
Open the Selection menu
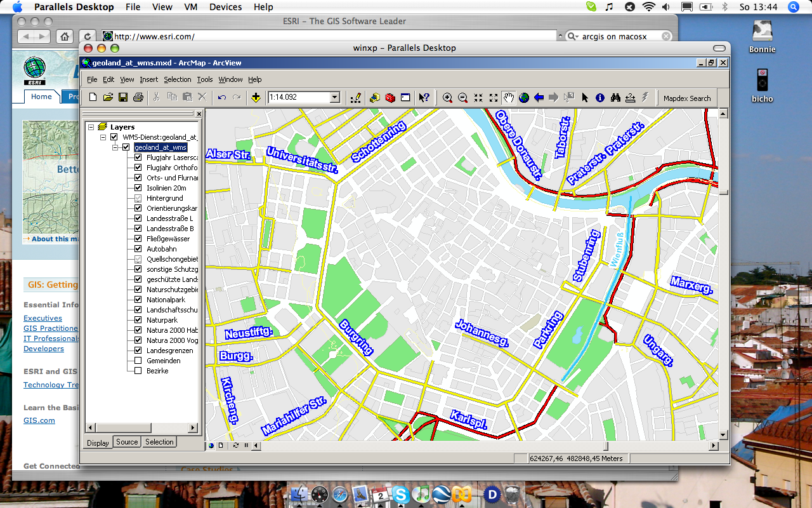pyautogui.click(x=177, y=79)
